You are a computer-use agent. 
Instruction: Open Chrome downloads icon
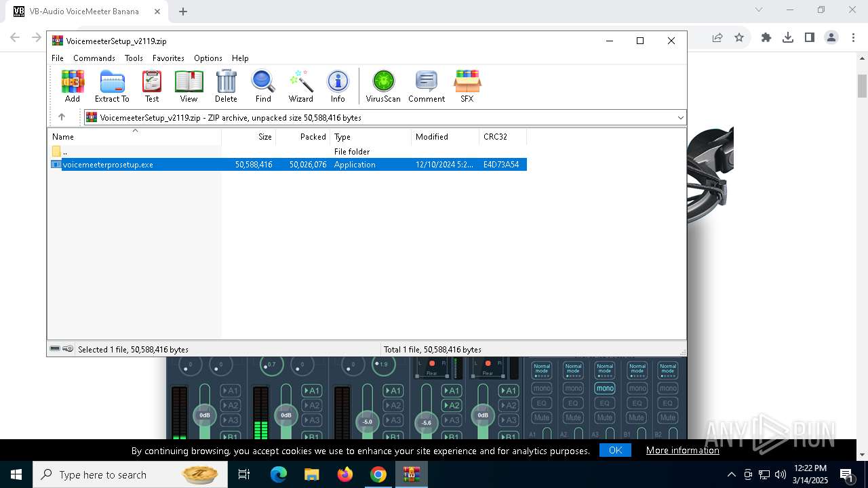[x=788, y=38]
